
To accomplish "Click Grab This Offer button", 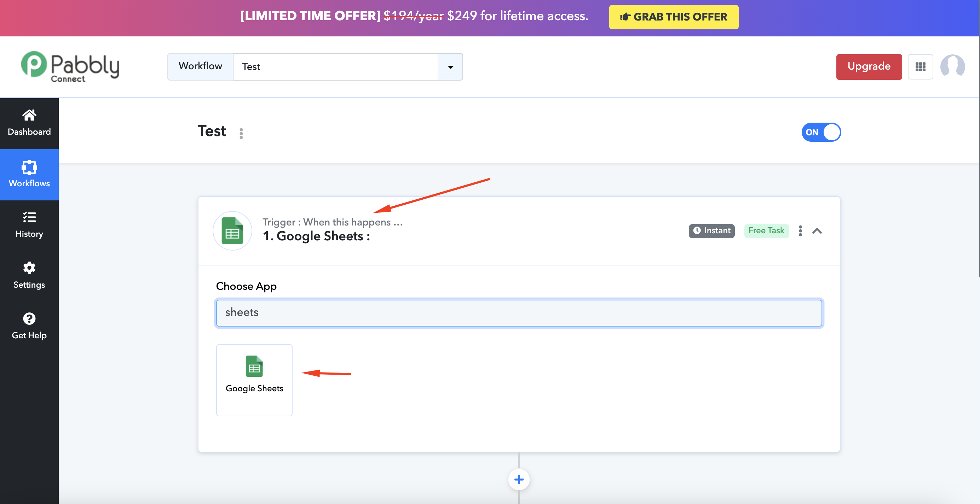I will click(673, 17).
